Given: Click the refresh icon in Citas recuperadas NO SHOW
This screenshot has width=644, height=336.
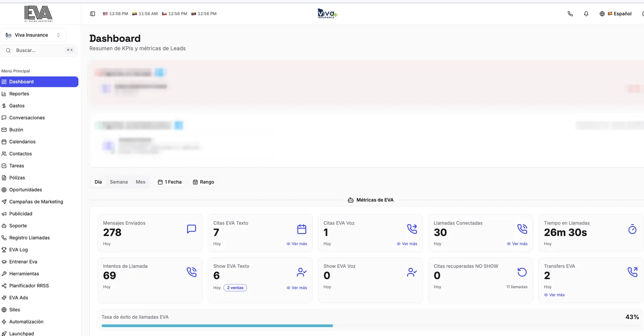Looking at the screenshot, I should 522,272.
